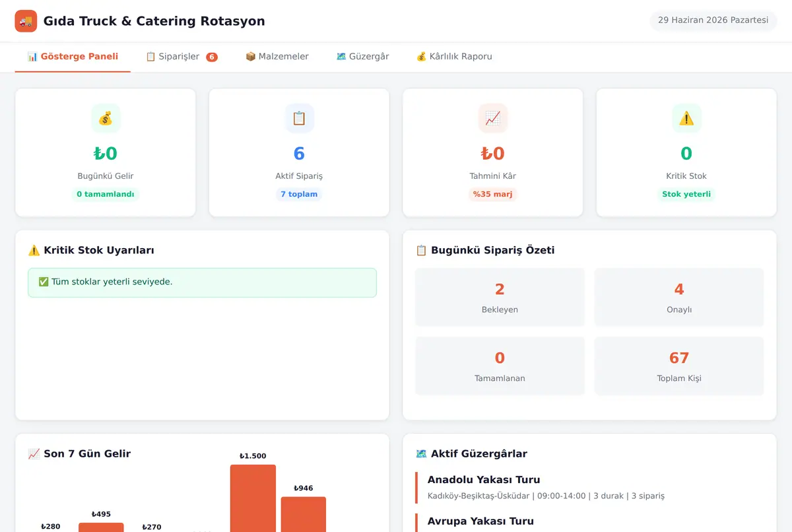Click the money bag icon above Bugünkü Gelir
Image resolution: width=792 pixels, height=532 pixels.
click(x=106, y=118)
